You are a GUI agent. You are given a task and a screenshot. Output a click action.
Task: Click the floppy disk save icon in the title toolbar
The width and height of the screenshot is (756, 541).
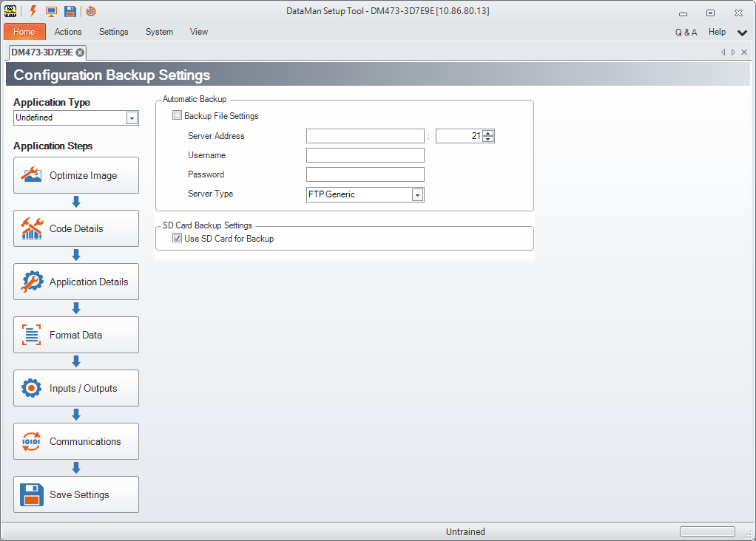(70, 11)
